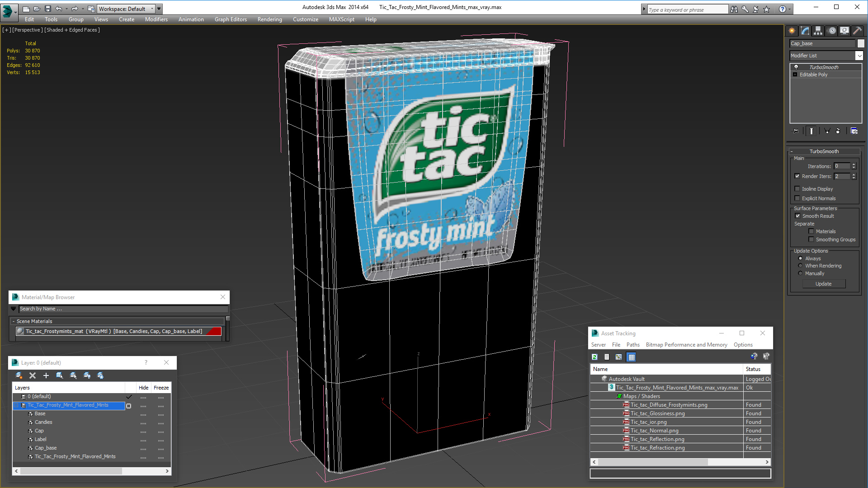The height and width of the screenshot is (488, 868).
Task: Open the Workspace: Default dropdown
Action: pyautogui.click(x=125, y=9)
